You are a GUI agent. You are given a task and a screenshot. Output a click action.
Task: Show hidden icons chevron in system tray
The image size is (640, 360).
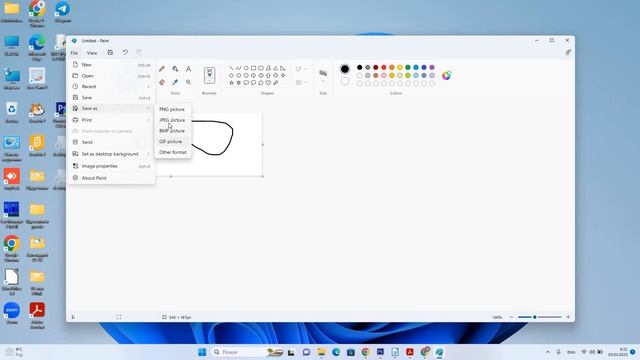tap(548, 352)
